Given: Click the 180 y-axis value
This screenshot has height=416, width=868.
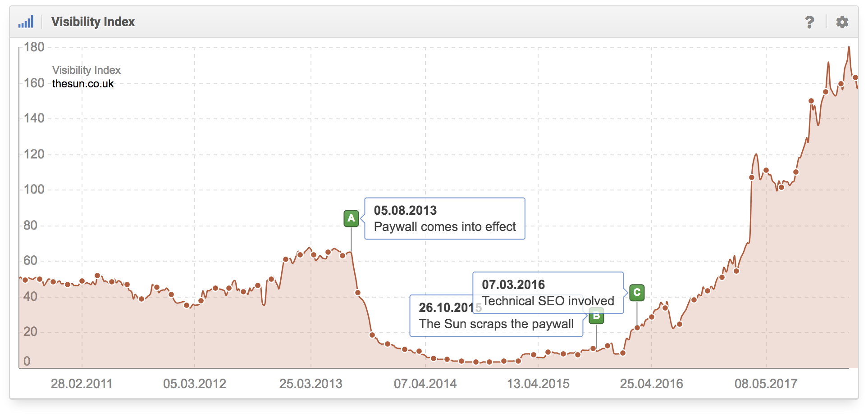Looking at the screenshot, I should coord(34,47).
